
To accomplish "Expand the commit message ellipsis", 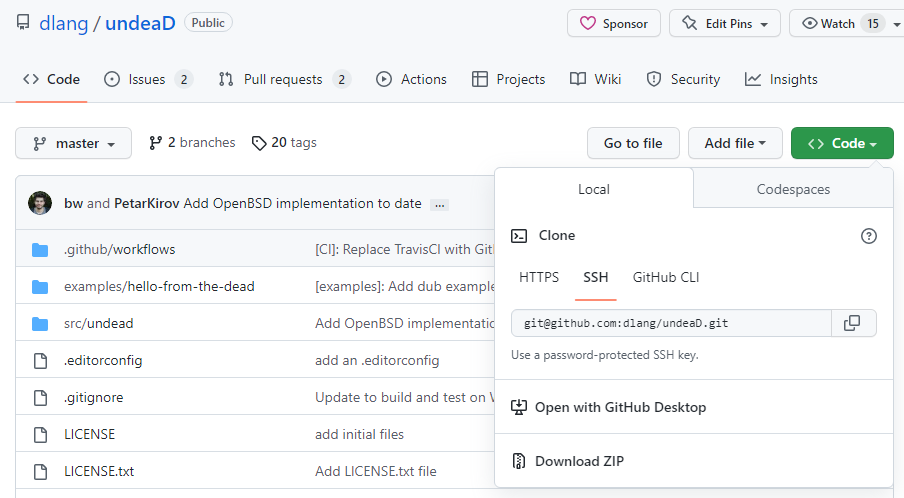I will [439, 204].
